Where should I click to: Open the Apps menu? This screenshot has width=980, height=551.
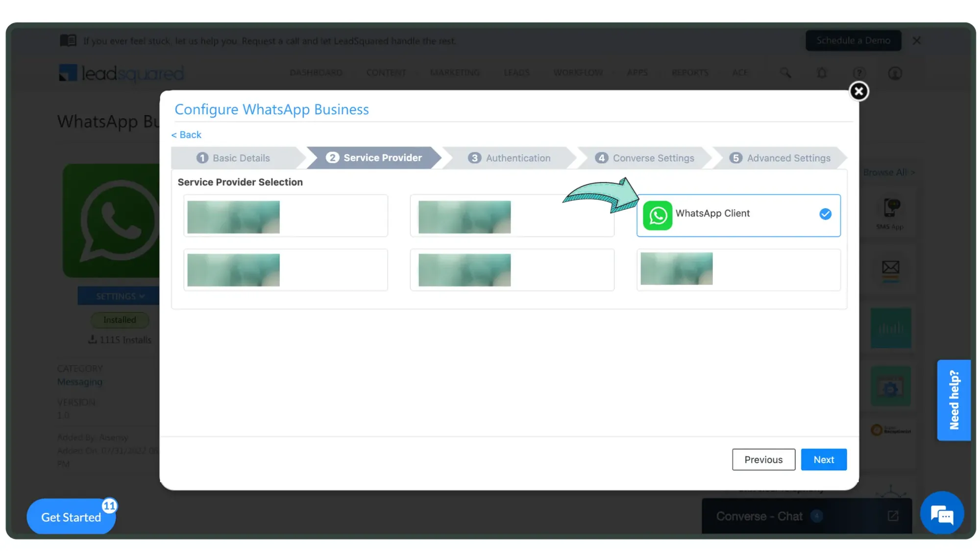(x=637, y=73)
